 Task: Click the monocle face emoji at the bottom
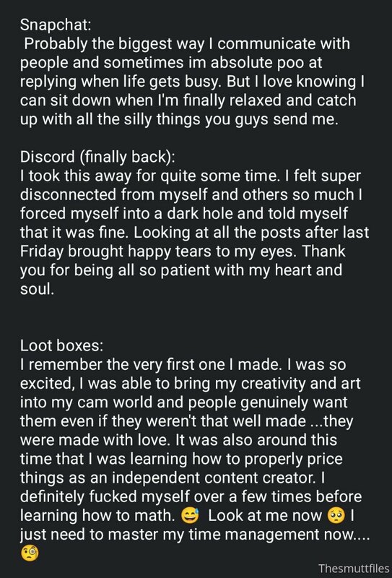[29, 553]
